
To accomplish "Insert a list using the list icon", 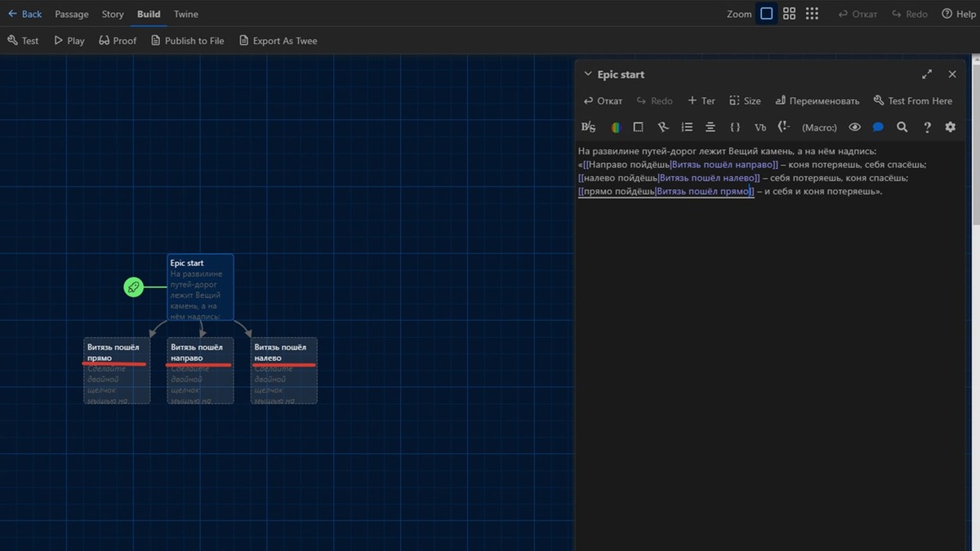I will pyautogui.click(x=687, y=127).
